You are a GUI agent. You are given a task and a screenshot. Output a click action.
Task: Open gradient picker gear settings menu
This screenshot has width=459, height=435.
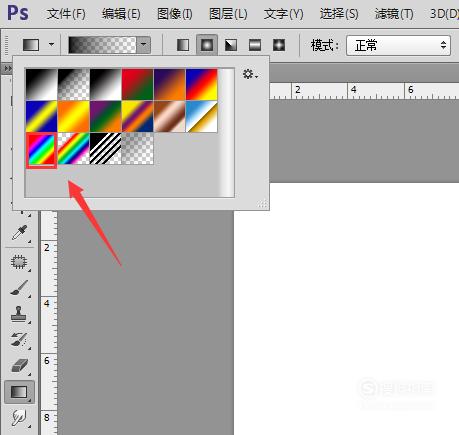[250, 74]
